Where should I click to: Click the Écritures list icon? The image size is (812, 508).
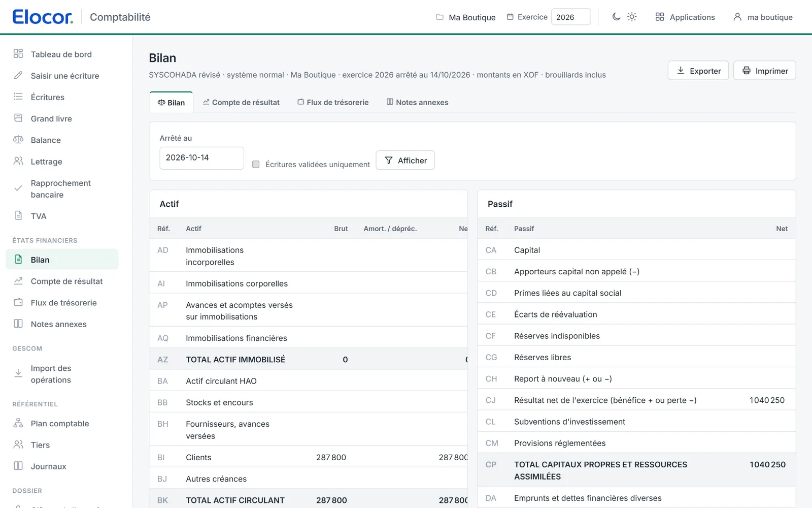point(18,97)
